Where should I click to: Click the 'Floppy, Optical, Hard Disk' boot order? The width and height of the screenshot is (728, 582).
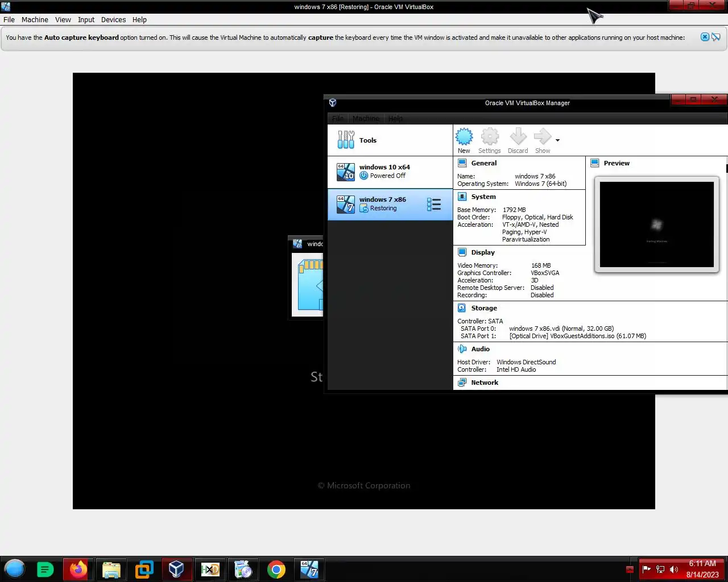(537, 217)
